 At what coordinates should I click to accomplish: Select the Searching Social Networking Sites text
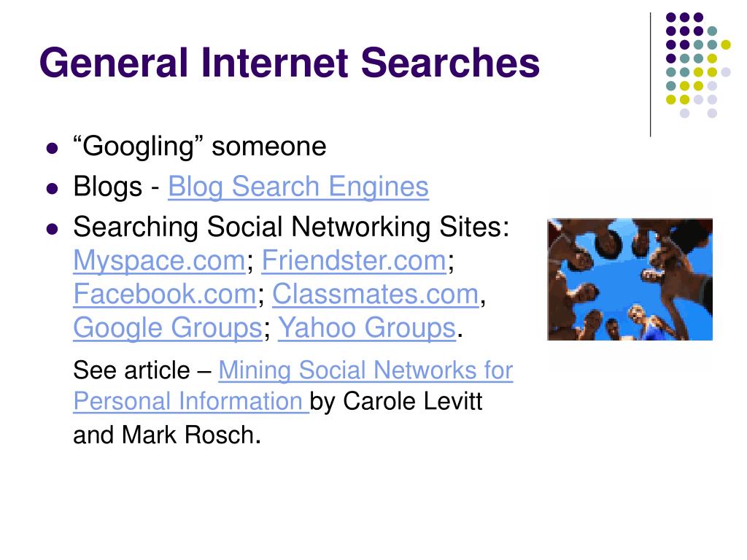pos(291,227)
